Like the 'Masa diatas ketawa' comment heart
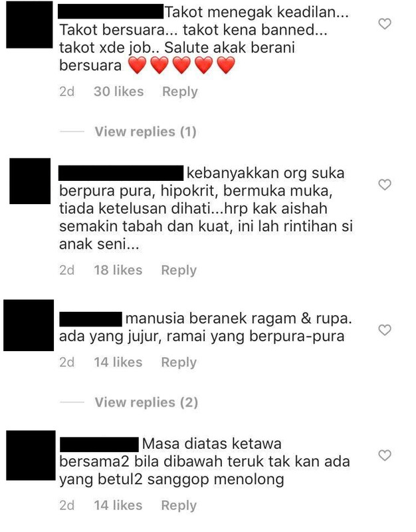This screenshot has width=416, height=532. click(x=385, y=456)
